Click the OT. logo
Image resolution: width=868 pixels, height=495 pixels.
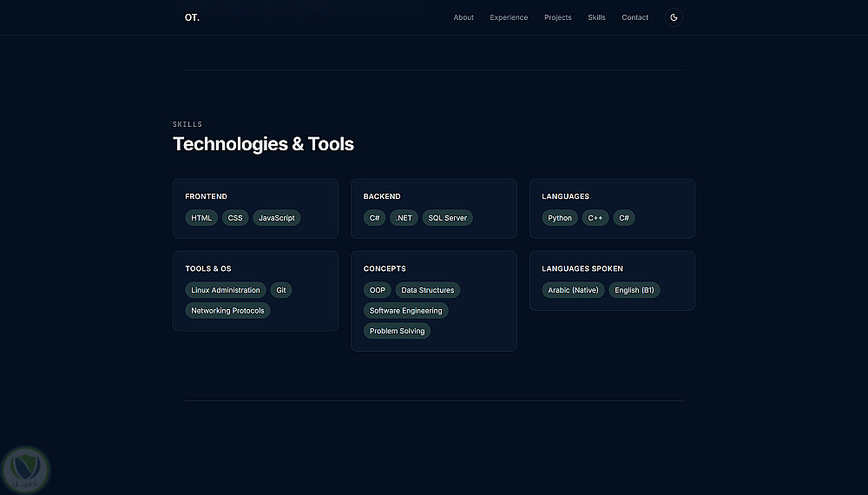[192, 17]
